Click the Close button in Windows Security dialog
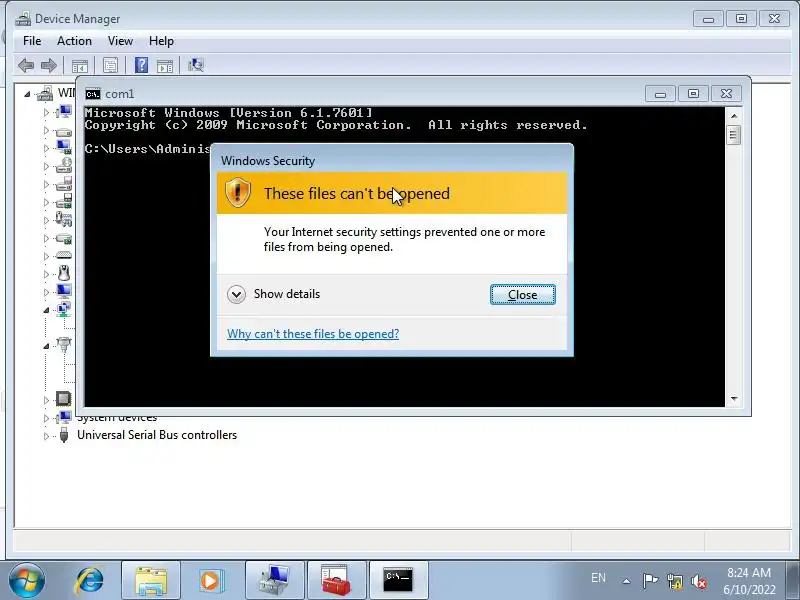This screenshot has width=800, height=600. coord(522,295)
